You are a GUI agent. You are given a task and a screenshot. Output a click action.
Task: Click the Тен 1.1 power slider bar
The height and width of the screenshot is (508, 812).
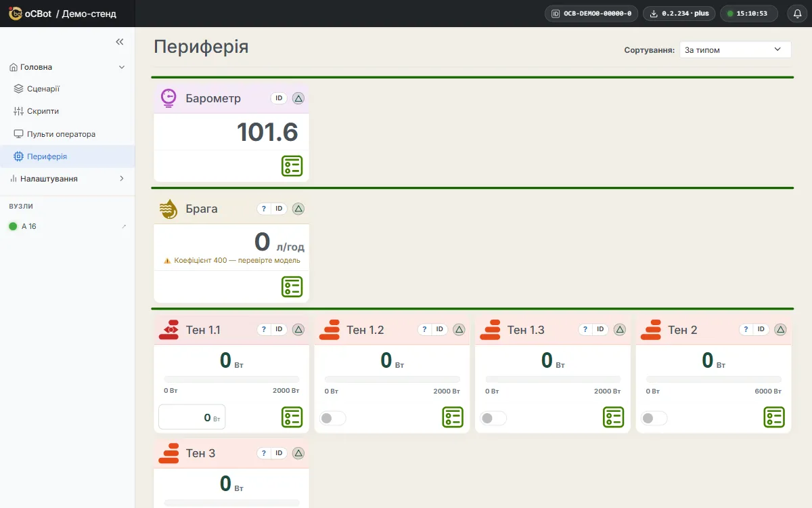coord(231,379)
